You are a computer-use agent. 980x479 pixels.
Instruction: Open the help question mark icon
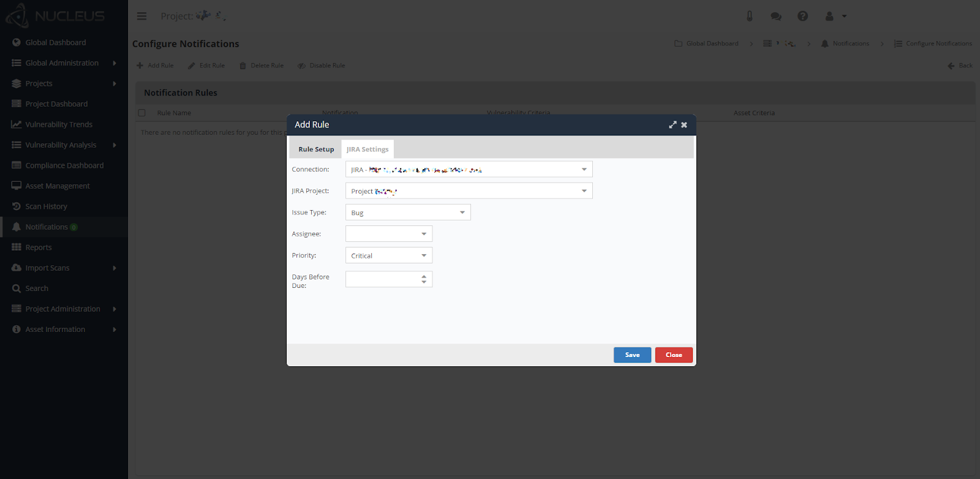pyautogui.click(x=803, y=16)
